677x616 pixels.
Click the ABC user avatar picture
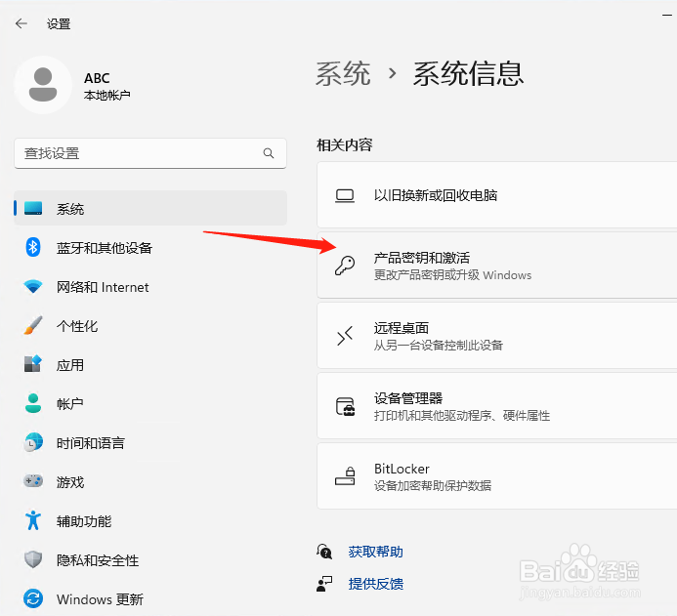(43, 85)
